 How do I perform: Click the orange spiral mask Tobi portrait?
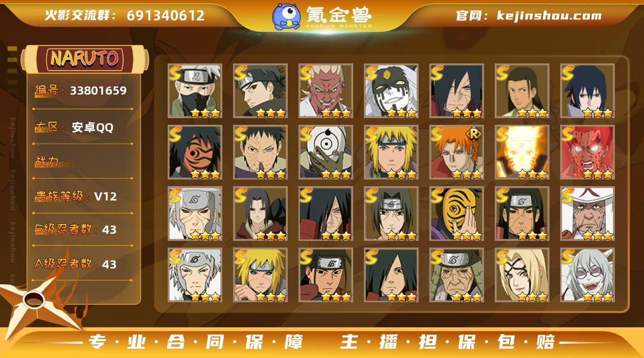pos(195,152)
